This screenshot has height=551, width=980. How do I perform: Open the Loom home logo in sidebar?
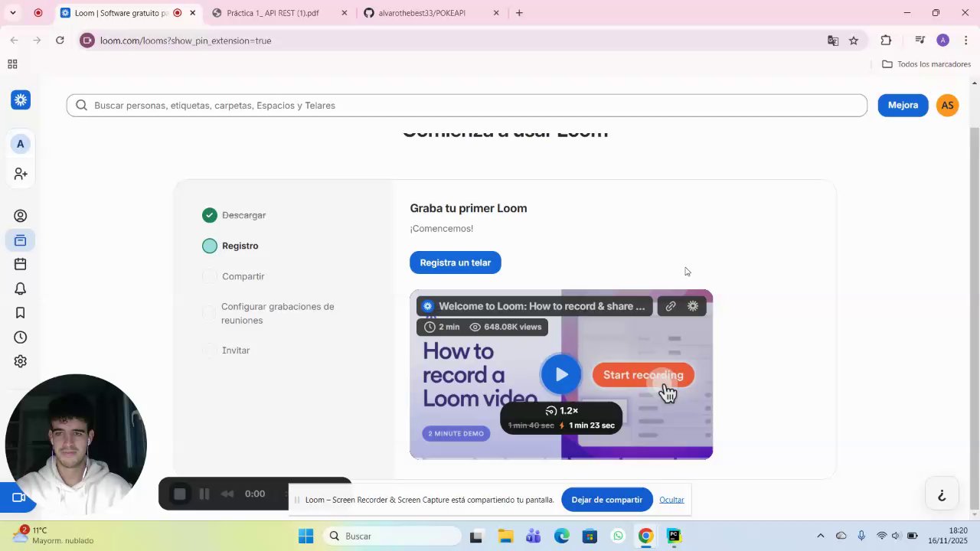pyautogui.click(x=21, y=99)
